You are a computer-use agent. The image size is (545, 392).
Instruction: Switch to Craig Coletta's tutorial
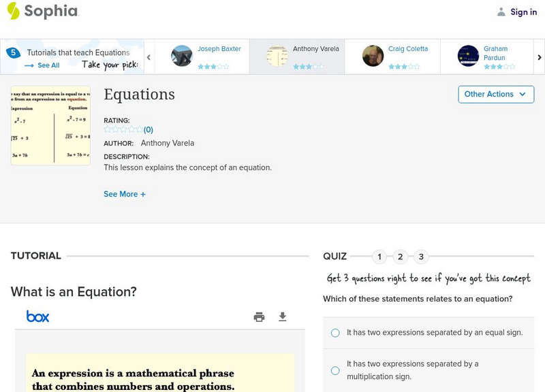click(392, 56)
